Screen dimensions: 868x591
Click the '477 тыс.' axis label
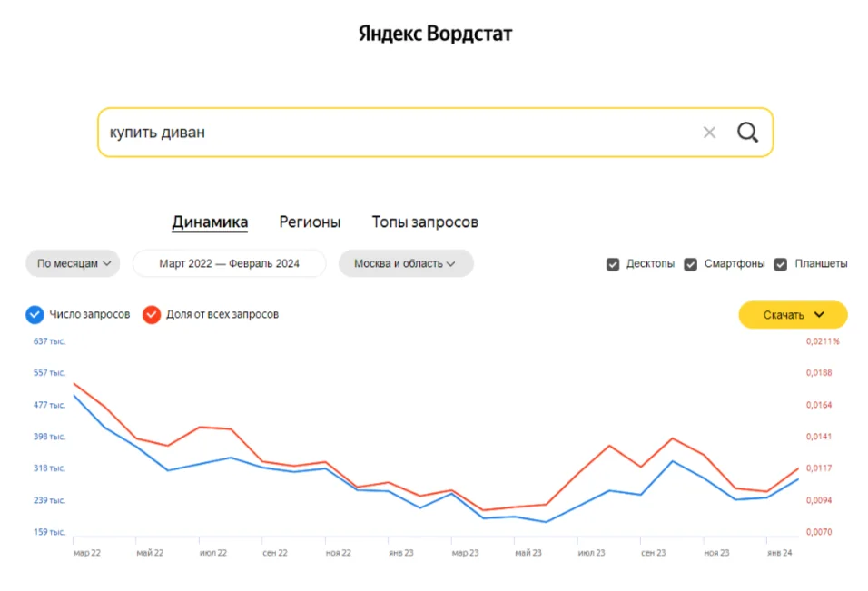click(49, 405)
